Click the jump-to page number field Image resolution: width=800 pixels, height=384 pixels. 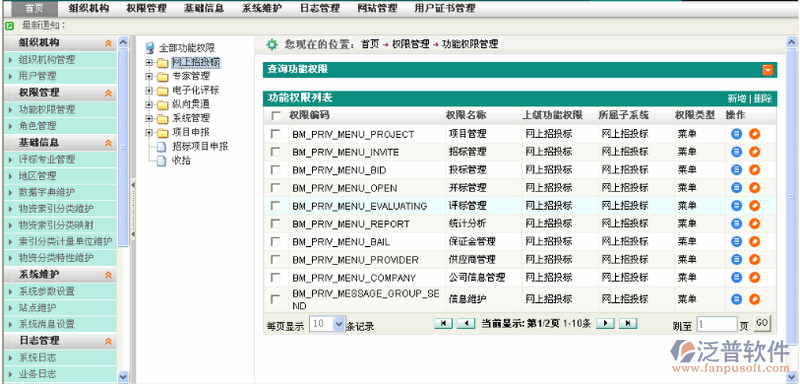click(x=717, y=324)
